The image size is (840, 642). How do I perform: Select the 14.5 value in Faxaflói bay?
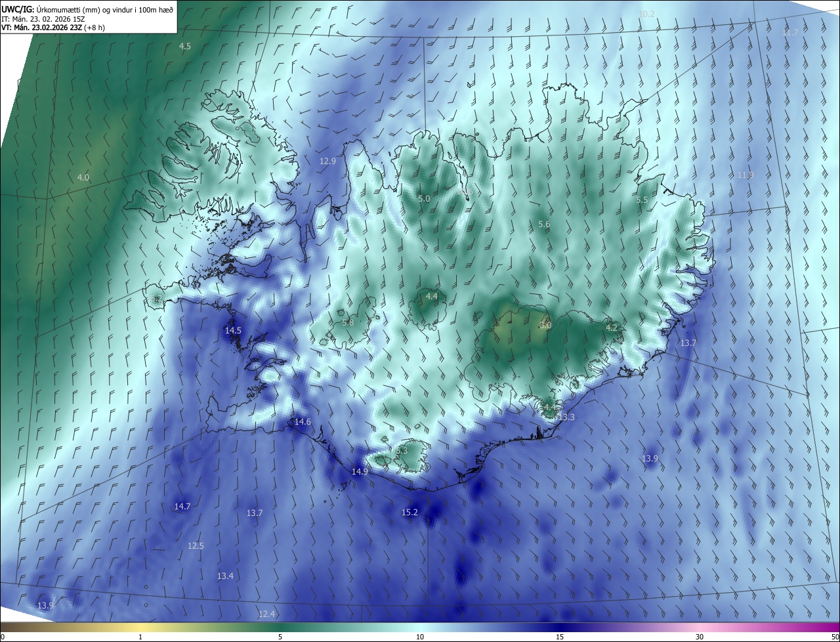[233, 330]
